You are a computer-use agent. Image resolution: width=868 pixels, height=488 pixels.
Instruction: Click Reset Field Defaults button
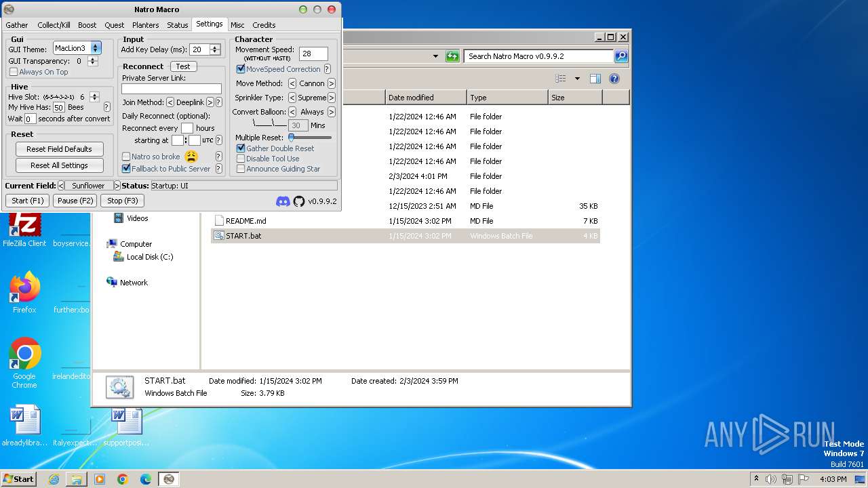pos(60,149)
